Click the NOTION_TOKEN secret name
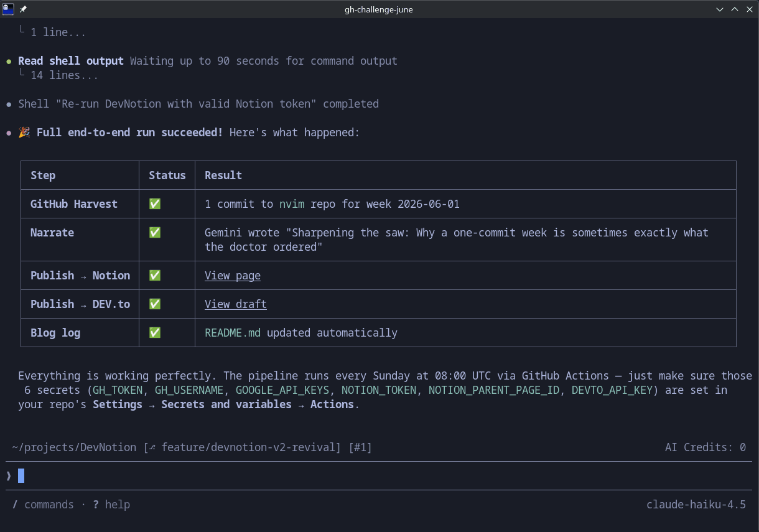This screenshot has height=532, width=759. (379, 390)
